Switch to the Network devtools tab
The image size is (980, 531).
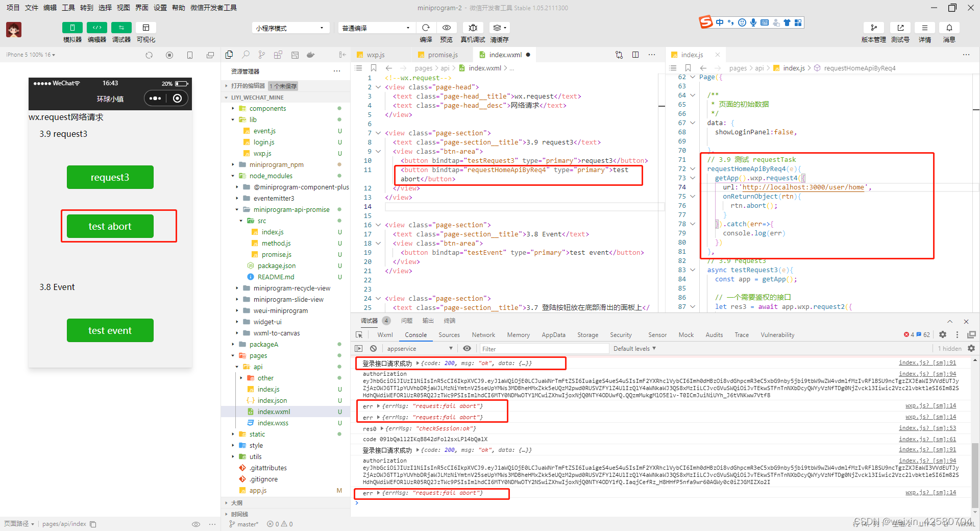[x=483, y=335]
